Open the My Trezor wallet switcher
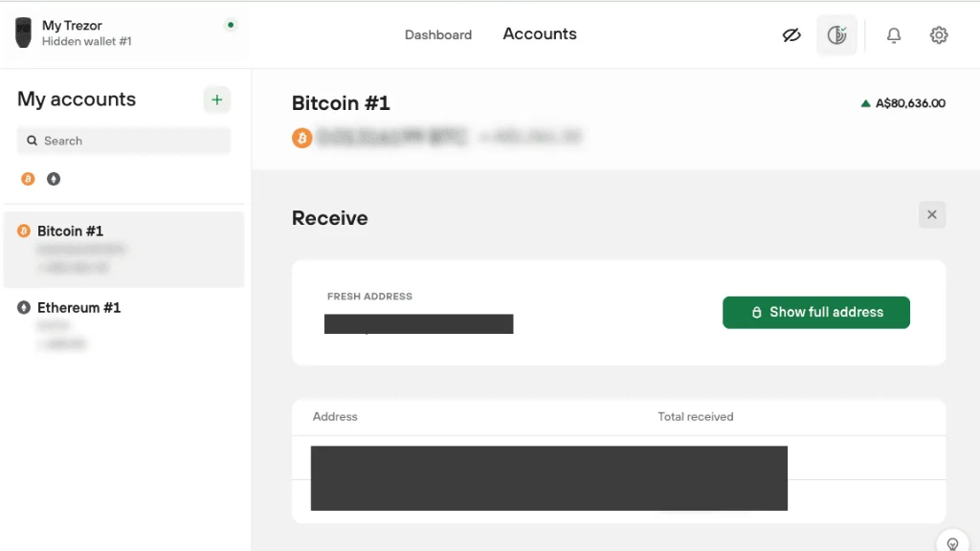The height and width of the screenshot is (551, 980). click(123, 33)
